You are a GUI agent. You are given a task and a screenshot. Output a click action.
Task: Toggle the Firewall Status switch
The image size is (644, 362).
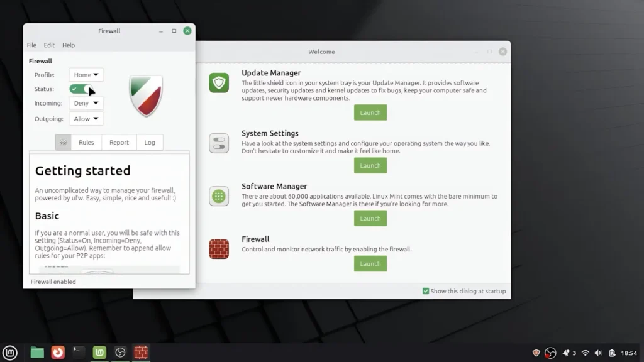[x=81, y=89]
